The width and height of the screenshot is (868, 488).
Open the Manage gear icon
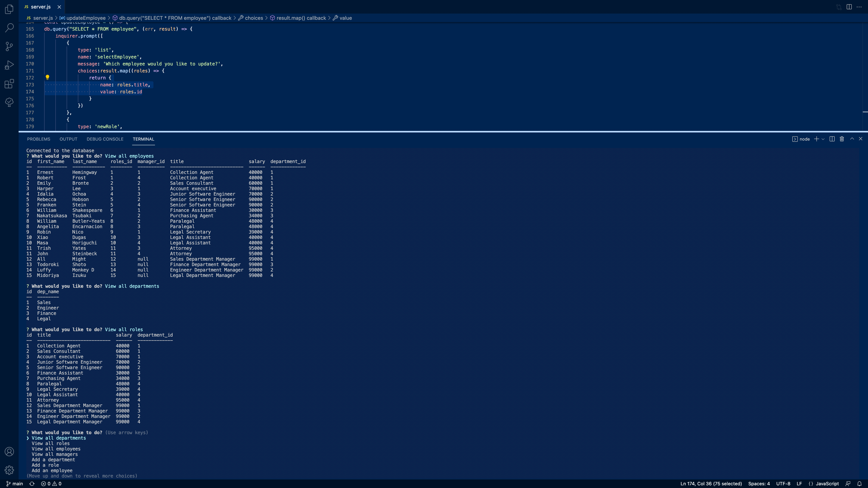(9, 470)
